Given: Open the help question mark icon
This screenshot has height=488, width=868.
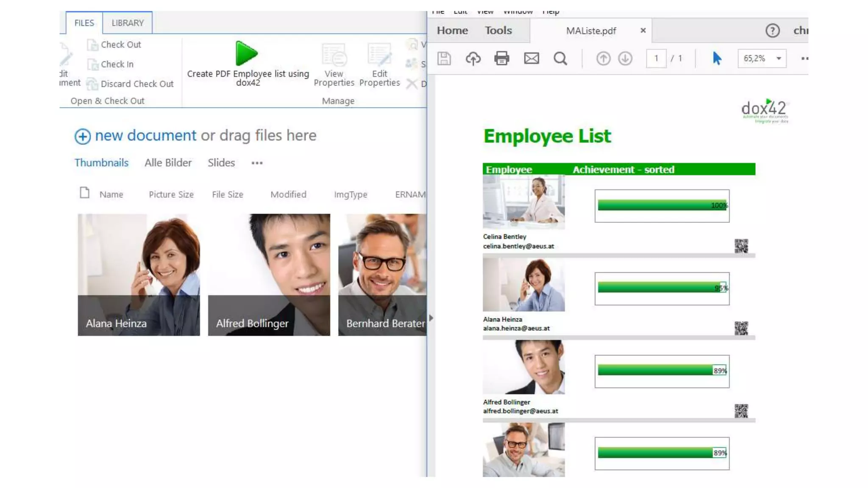Looking at the screenshot, I should pos(772,30).
